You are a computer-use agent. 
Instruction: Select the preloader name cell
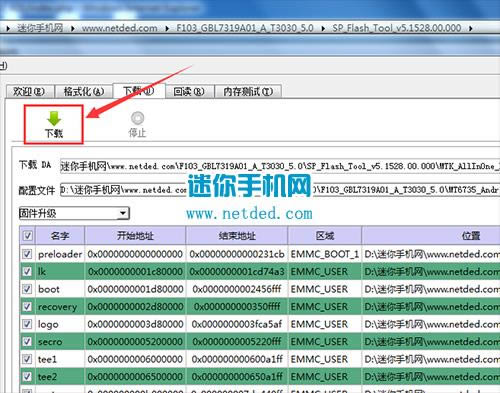(x=60, y=254)
